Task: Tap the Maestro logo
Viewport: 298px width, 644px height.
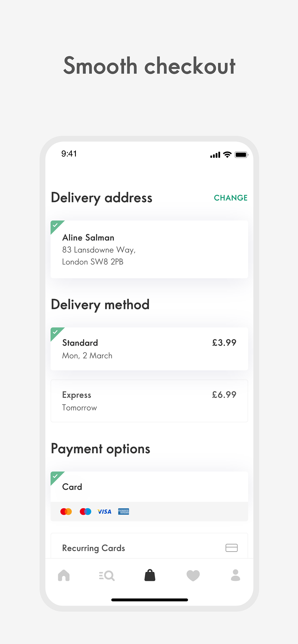Action: (86, 512)
